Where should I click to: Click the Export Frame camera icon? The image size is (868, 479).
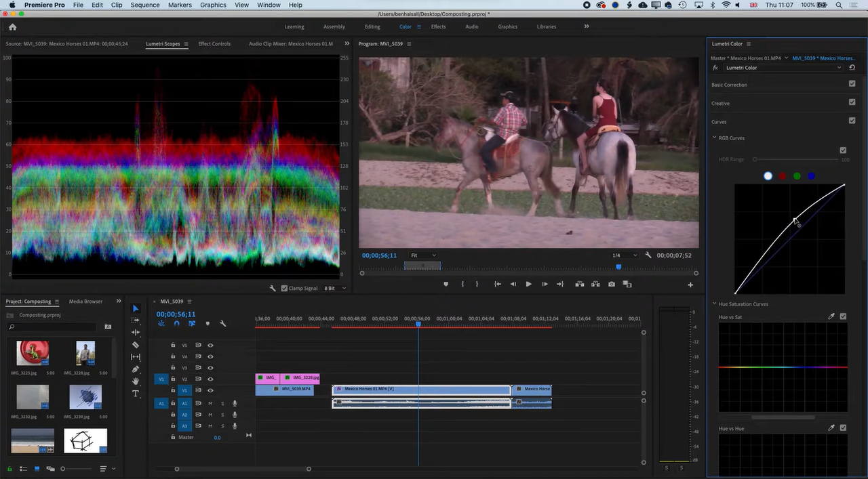612,285
